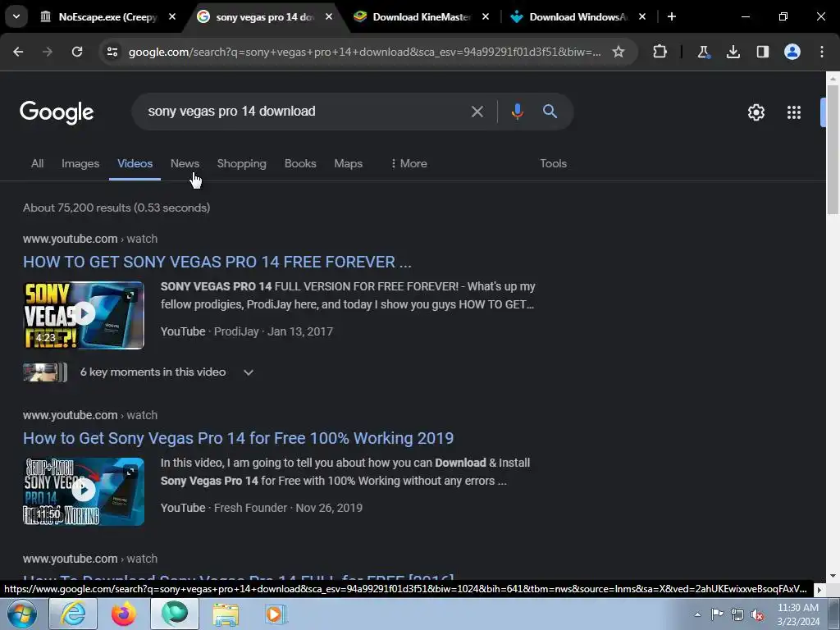840x630 pixels.
Task: Open Action Center flag icon
Action: click(717, 614)
